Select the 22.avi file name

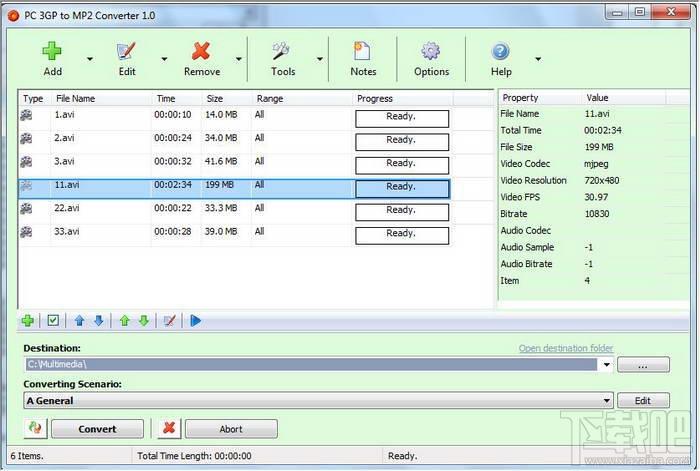[67, 208]
